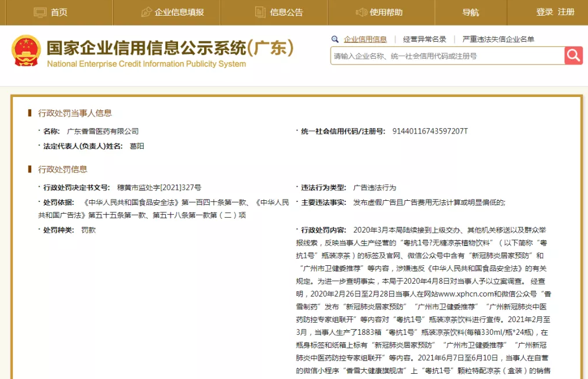Click the text 共和国广告法》第五十五条第一款
Viewport: 588px width, 379px height.
(92, 215)
